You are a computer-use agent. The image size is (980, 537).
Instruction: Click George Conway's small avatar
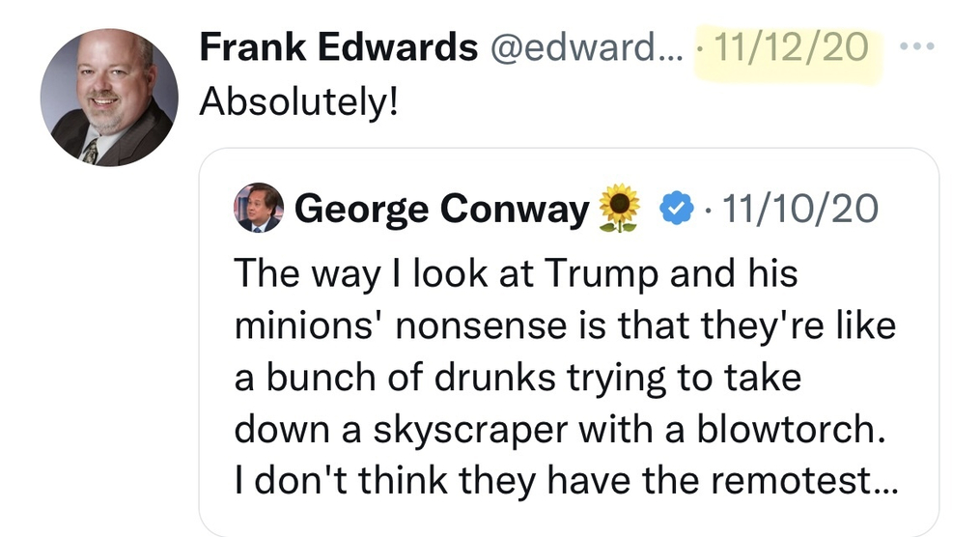pos(258,208)
